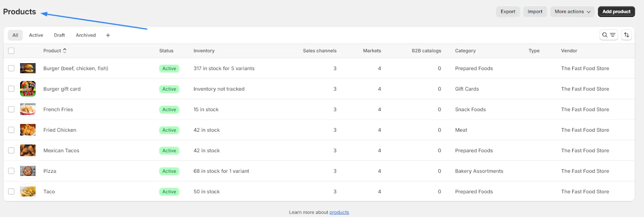
Task: Click the Markets column header
Action: [x=372, y=51]
